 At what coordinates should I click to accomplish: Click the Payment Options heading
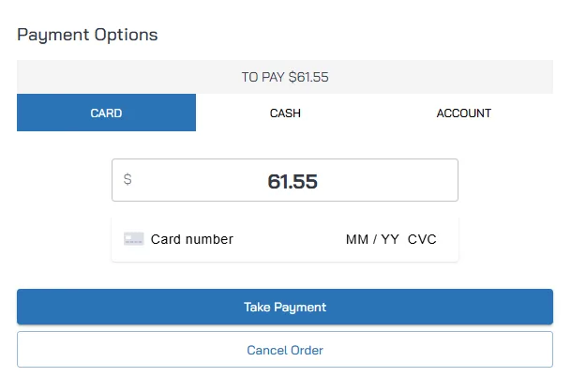(87, 35)
